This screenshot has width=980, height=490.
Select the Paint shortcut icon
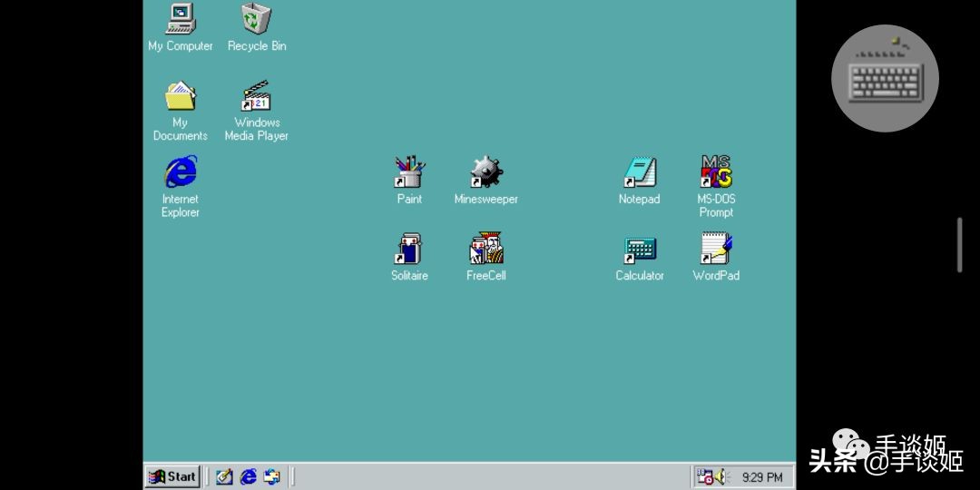pos(409,172)
